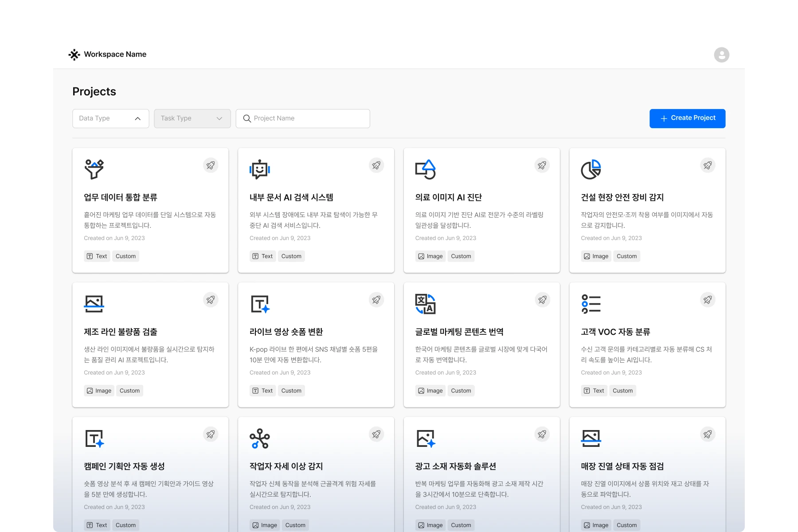This screenshot has height=532, width=798.
Task: Open the 라이브 영상 숏폼 변환 project title
Action: pos(286,332)
